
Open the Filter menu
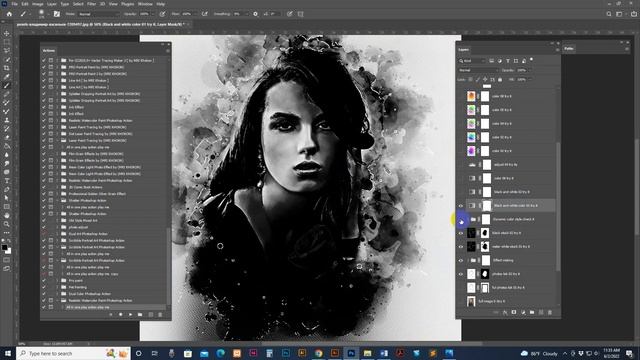tap(91, 4)
